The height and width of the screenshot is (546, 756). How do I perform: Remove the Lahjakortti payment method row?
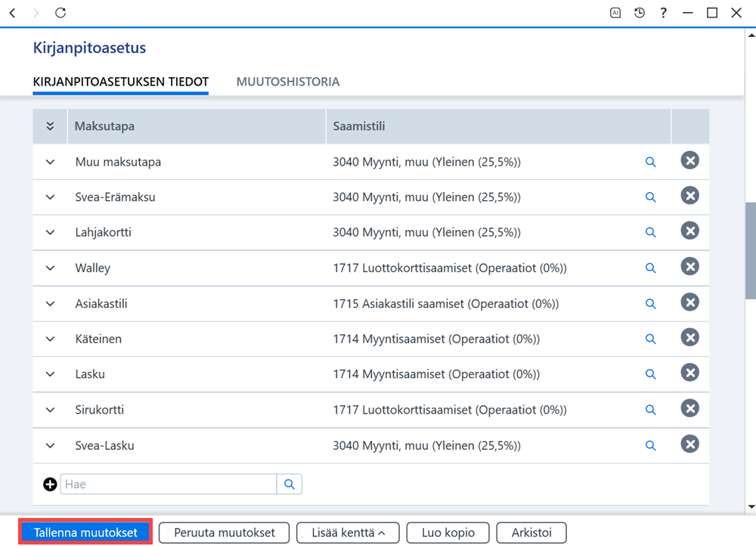pos(690,231)
